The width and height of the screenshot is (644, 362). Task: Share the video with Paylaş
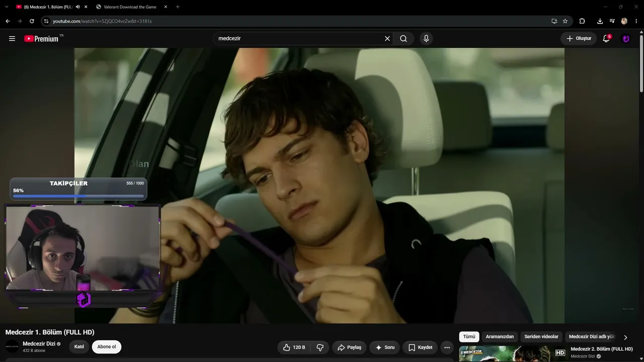pyautogui.click(x=349, y=347)
